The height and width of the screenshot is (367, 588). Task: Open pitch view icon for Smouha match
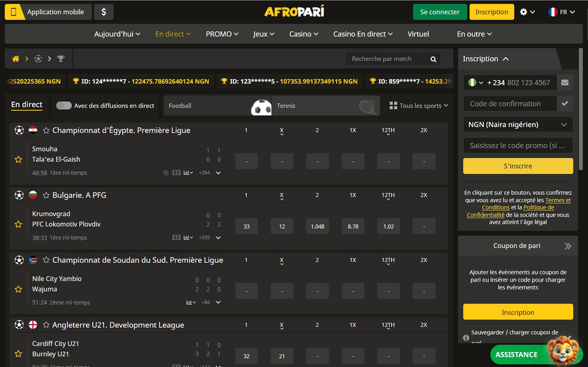(176, 173)
